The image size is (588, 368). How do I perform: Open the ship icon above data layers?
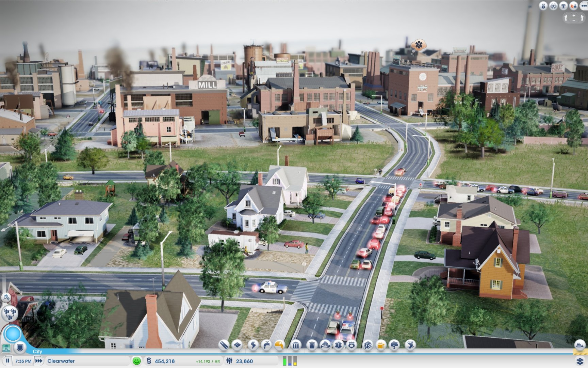coord(579,345)
